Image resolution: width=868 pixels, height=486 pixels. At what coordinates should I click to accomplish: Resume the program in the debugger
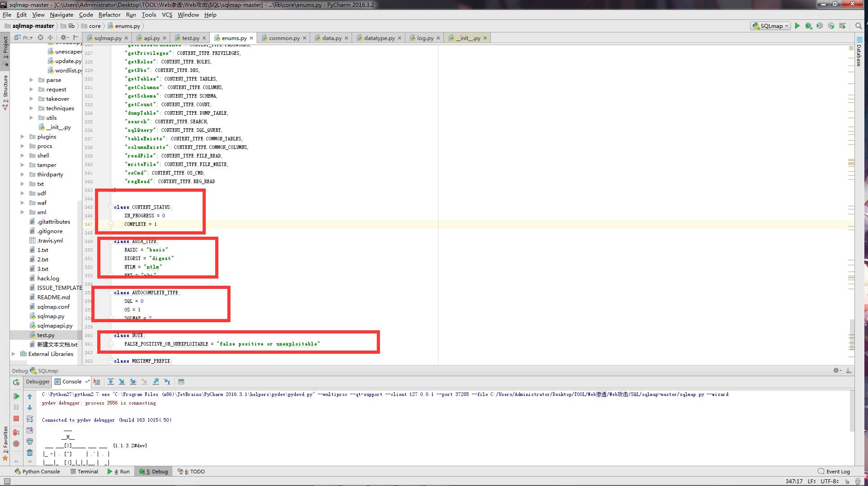click(16, 396)
